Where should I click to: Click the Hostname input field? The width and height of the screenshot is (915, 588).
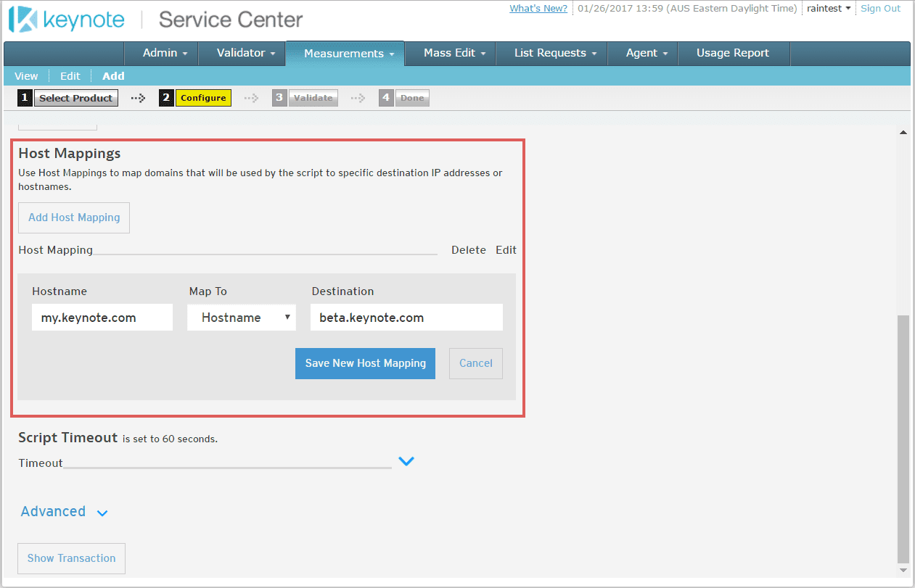[102, 318]
